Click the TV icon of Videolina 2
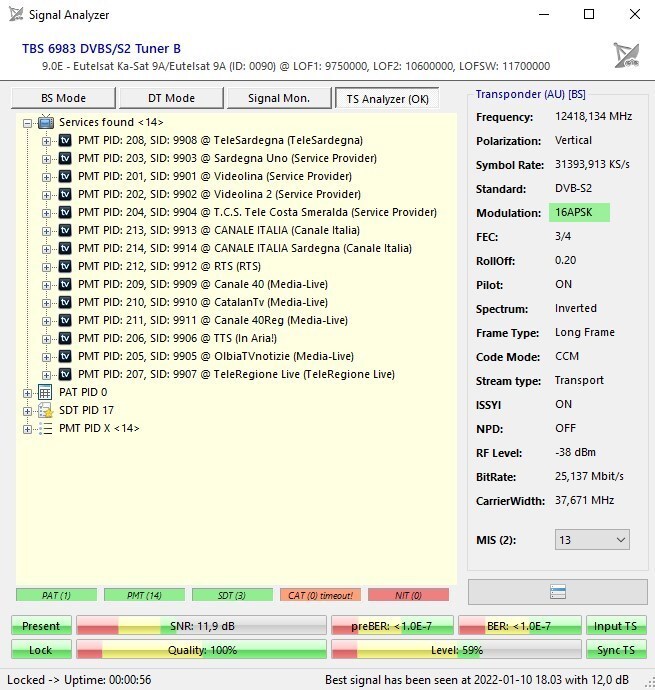 point(65,195)
